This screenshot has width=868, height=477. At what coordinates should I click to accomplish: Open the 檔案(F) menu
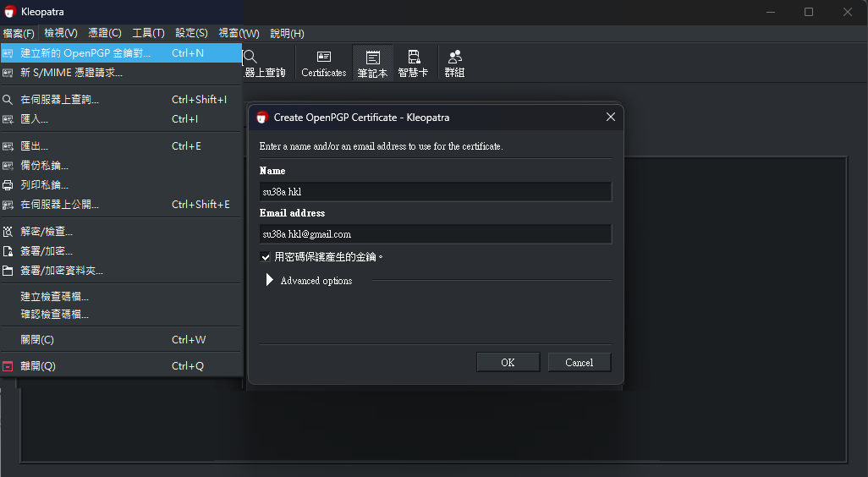(x=19, y=33)
